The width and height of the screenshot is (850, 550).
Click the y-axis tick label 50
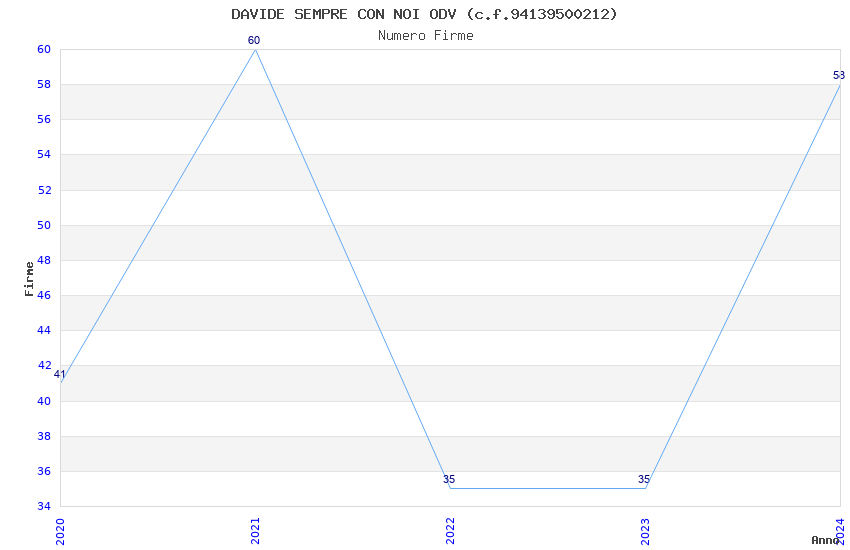coord(44,225)
